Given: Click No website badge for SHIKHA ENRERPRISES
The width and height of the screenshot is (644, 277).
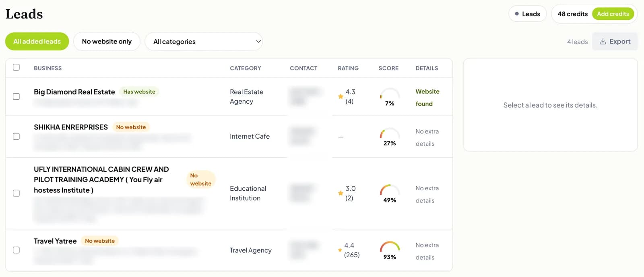Looking at the screenshot, I should point(131,127).
